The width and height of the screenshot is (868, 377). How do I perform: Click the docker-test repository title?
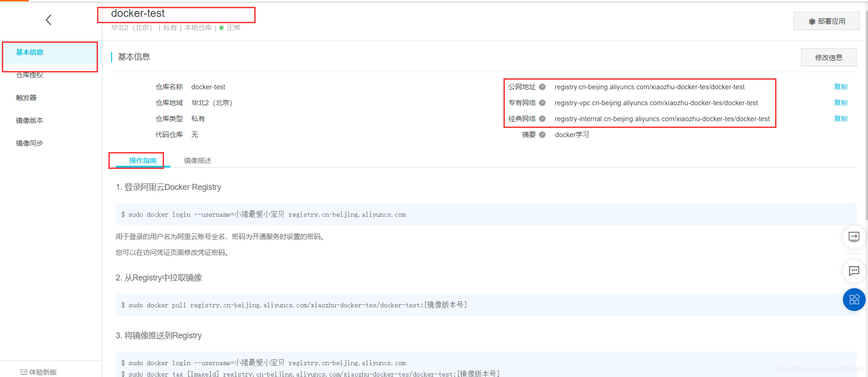click(138, 14)
